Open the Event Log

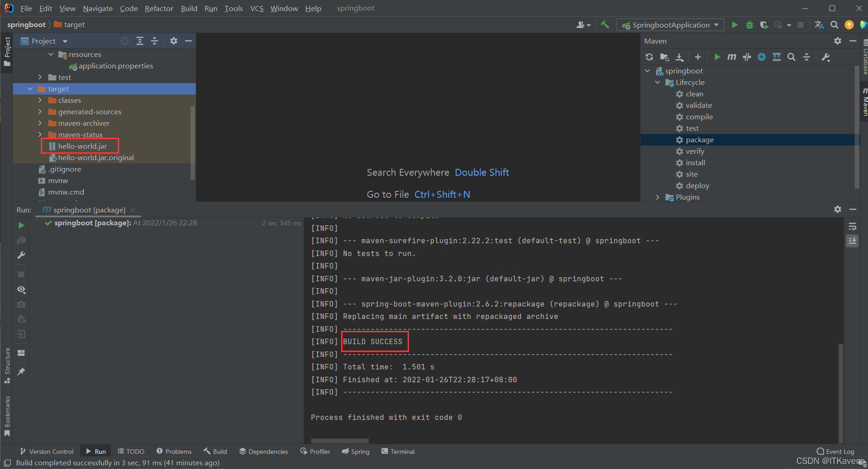(x=835, y=452)
